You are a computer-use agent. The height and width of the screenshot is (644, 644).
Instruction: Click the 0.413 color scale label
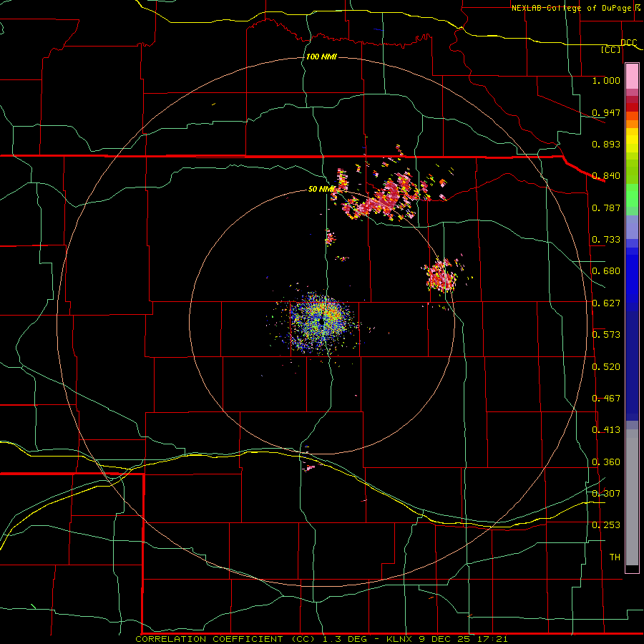coord(606,430)
